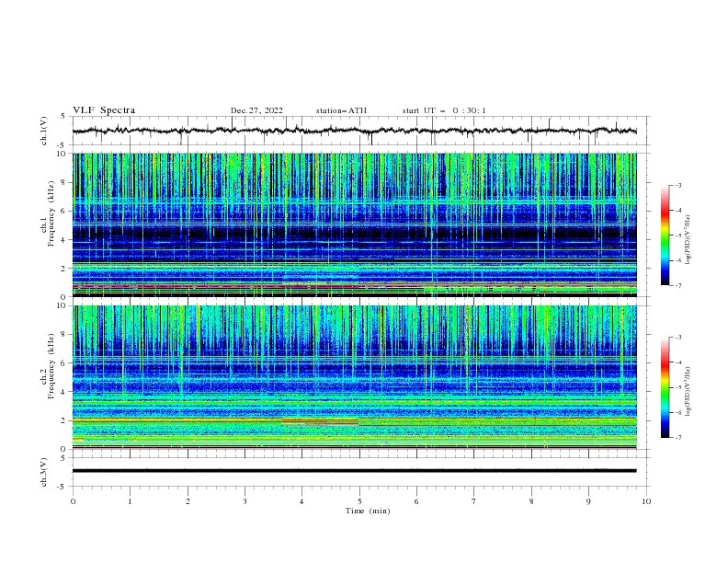Click the "-5" label on ch.2 color bar
Screen dimensions: 728x563
tap(677, 387)
